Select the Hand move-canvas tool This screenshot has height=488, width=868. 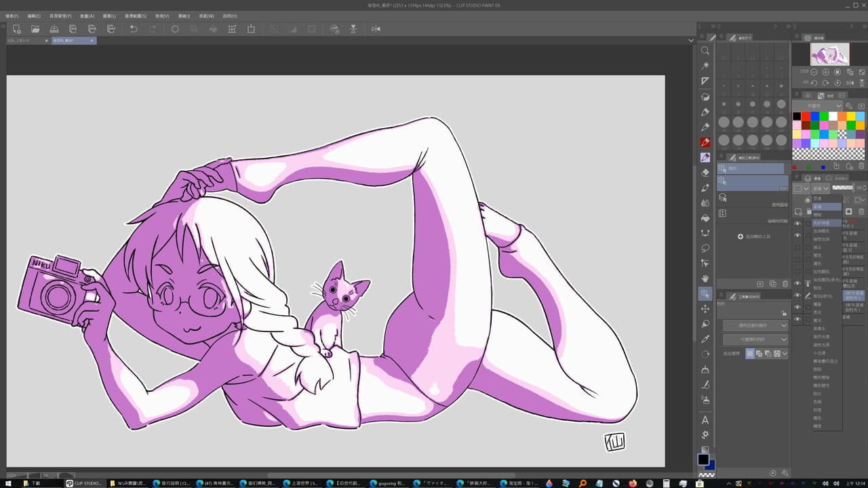[705, 279]
